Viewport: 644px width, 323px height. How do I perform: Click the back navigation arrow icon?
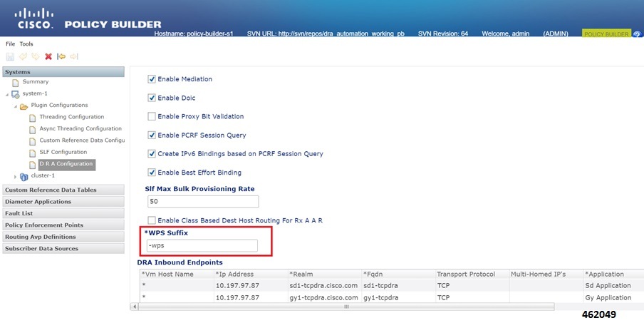[x=61, y=56]
